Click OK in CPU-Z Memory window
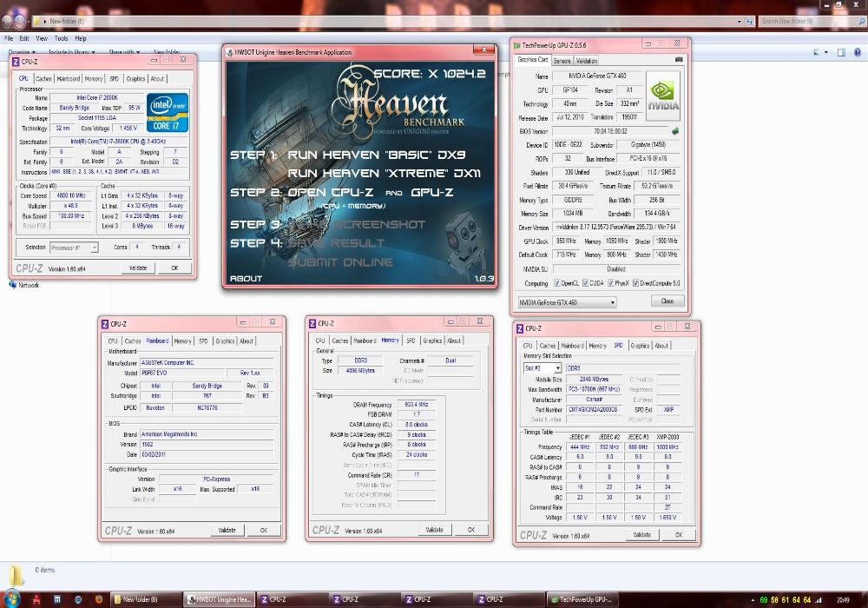This screenshot has width=868, height=608. point(471,530)
